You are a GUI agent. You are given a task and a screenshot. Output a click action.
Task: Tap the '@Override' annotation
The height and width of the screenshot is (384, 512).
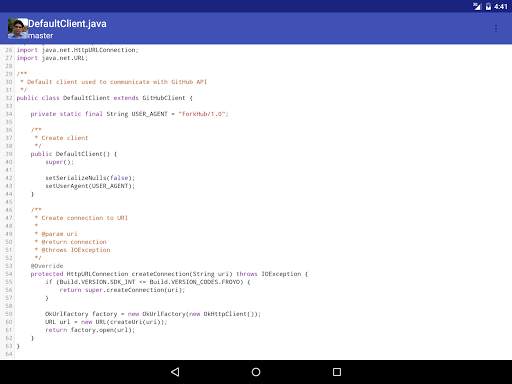coord(47,266)
